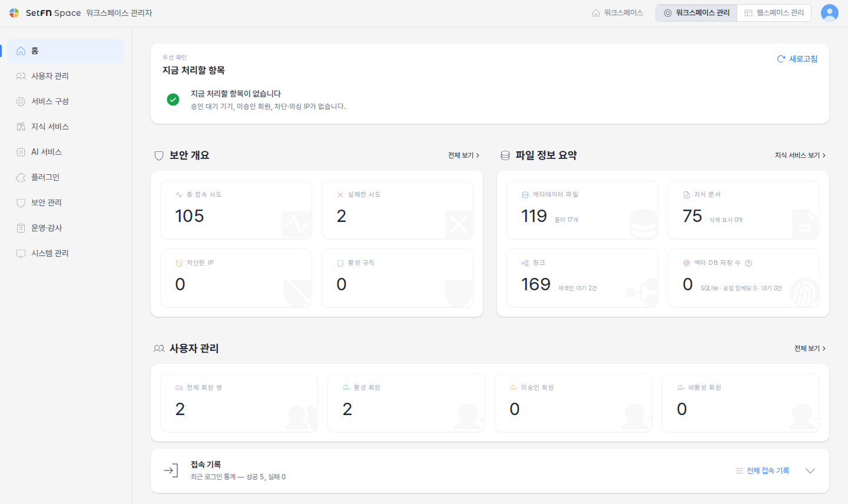The width and height of the screenshot is (848, 504).
Task: Click the 총 접속 시도 card showing 105
Action: pyautogui.click(x=236, y=210)
